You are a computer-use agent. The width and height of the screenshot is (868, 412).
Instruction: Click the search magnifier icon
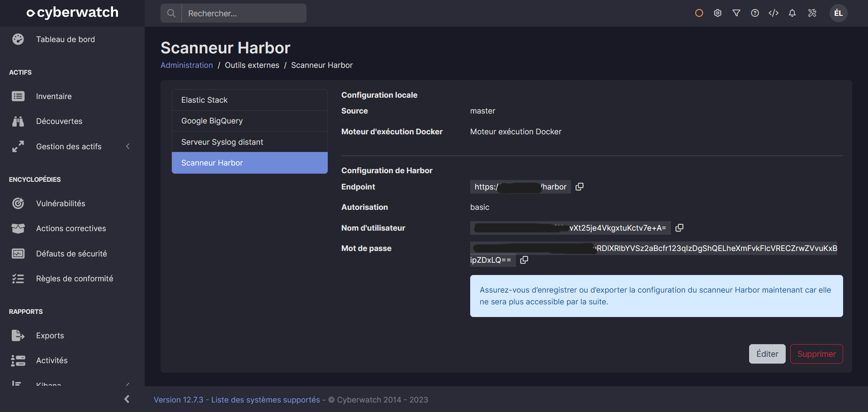[x=171, y=13]
